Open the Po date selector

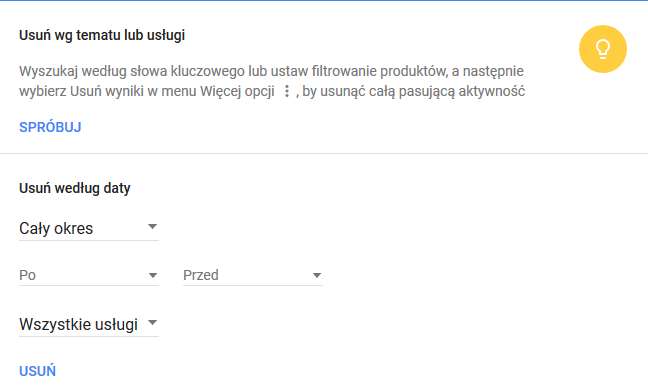coord(89,275)
